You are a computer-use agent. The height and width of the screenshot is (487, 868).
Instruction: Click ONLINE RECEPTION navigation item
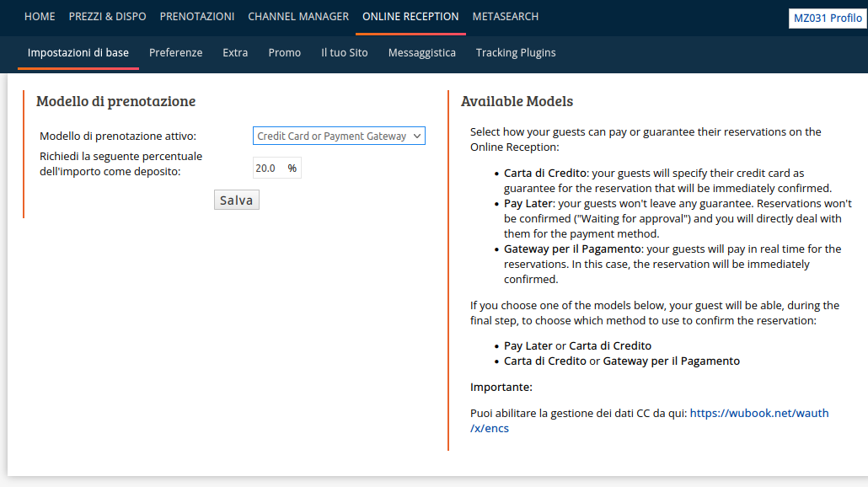point(410,17)
